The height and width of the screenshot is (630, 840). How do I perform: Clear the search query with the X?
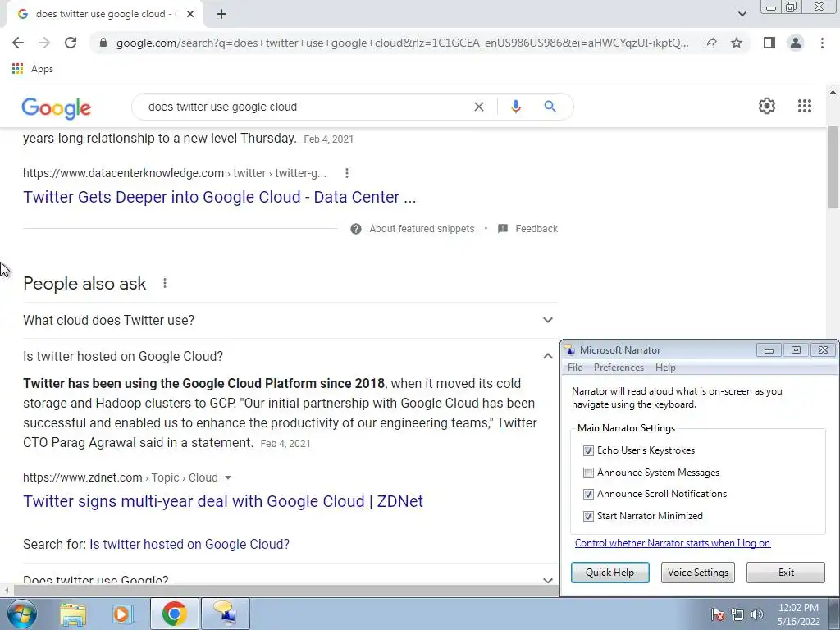coord(479,107)
